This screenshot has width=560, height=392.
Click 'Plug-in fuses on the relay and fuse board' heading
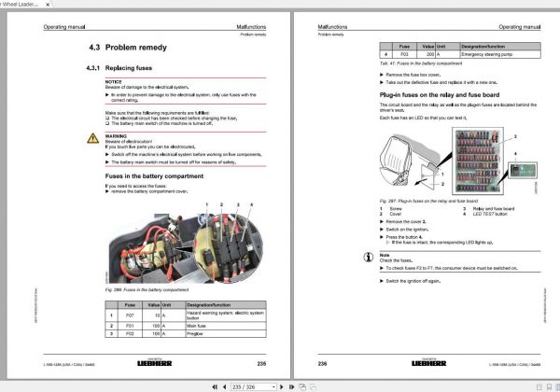(x=440, y=95)
